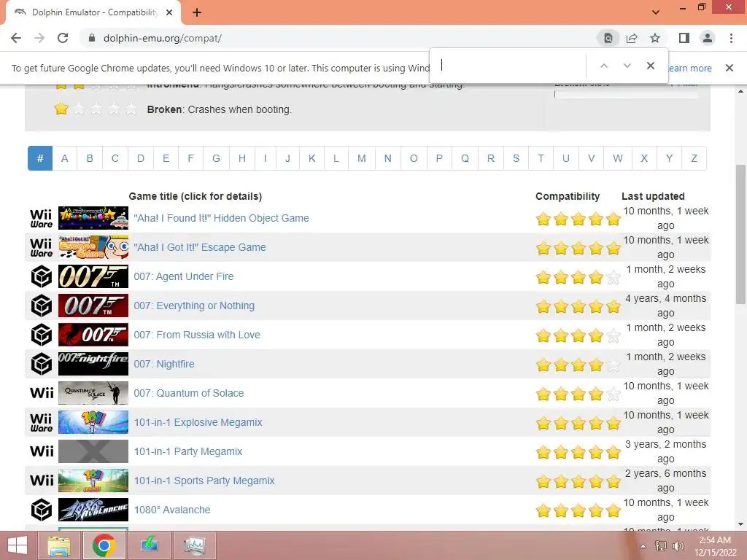Select letter A in alphabet filter
The height and width of the screenshot is (560, 747).
point(65,158)
